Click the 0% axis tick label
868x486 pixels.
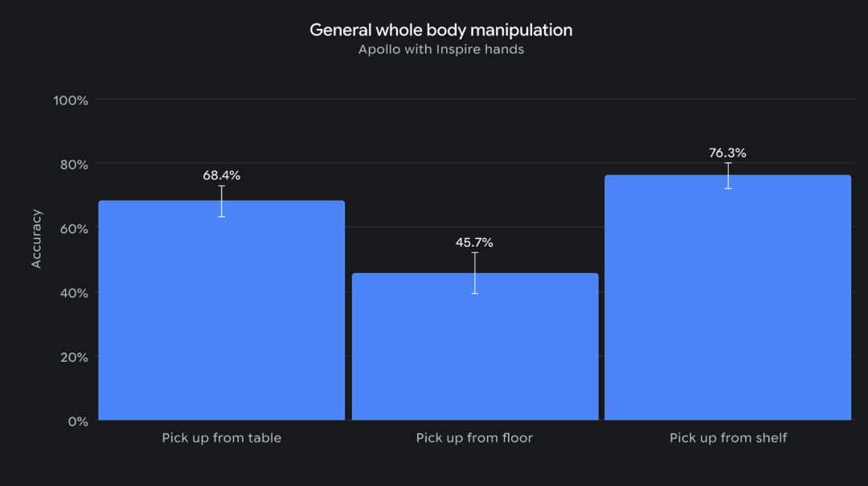78,421
